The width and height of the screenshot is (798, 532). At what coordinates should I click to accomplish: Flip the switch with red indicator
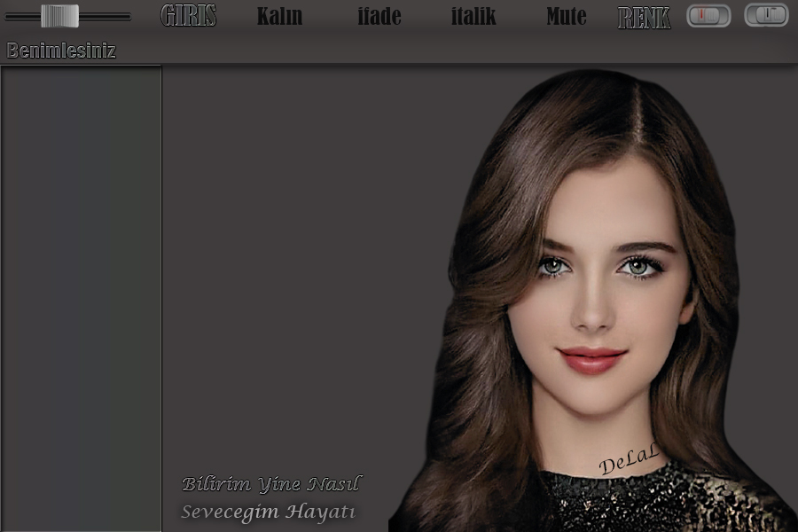coord(708,15)
